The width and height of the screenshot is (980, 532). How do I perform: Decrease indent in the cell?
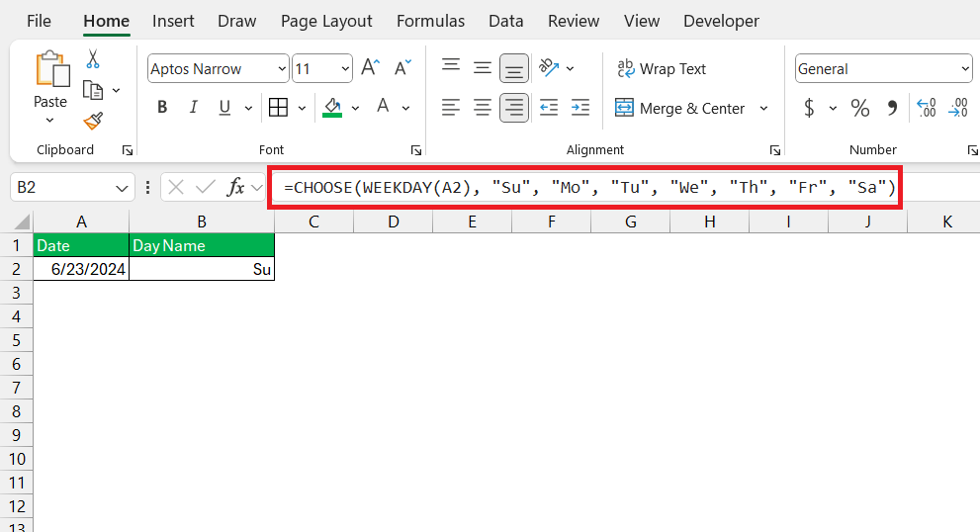point(549,108)
